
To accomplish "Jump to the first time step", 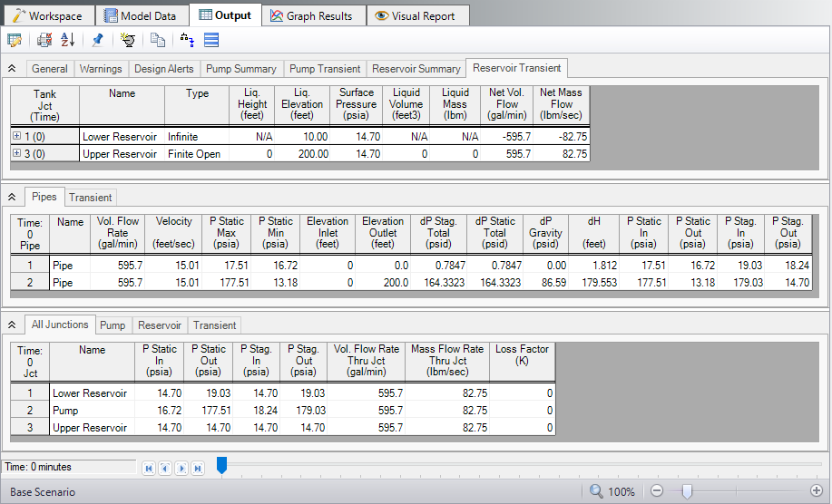I will pos(149,468).
